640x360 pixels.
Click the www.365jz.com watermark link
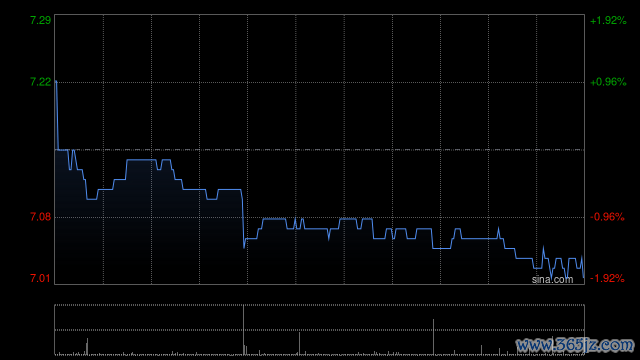[575, 345]
